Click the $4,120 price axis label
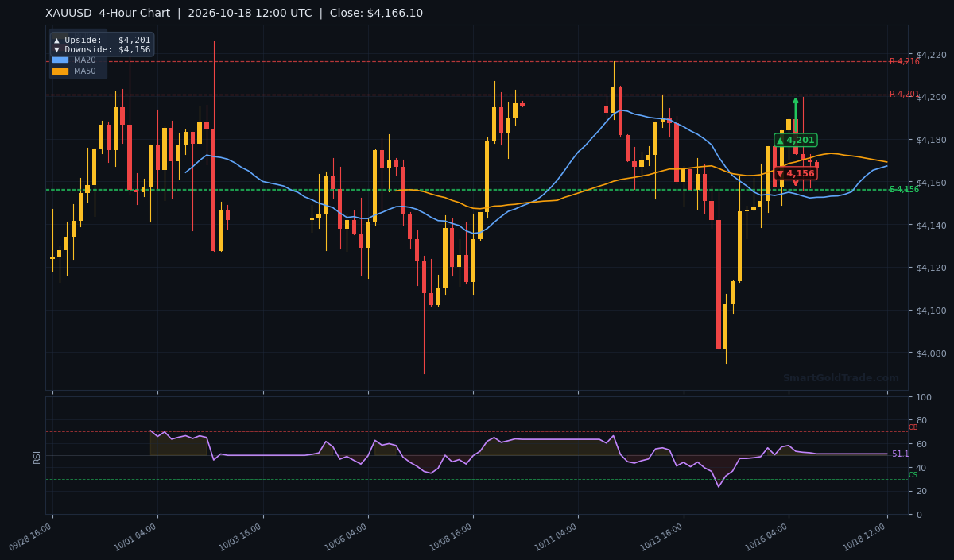The width and height of the screenshot is (954, 560). tap(931, 268)
